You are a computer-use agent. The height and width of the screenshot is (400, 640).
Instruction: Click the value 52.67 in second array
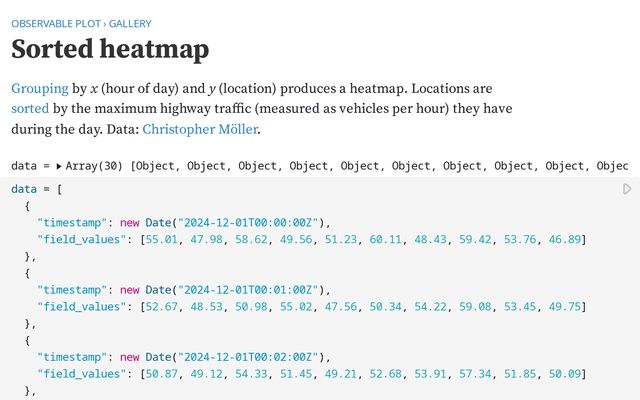pos(161,306)
